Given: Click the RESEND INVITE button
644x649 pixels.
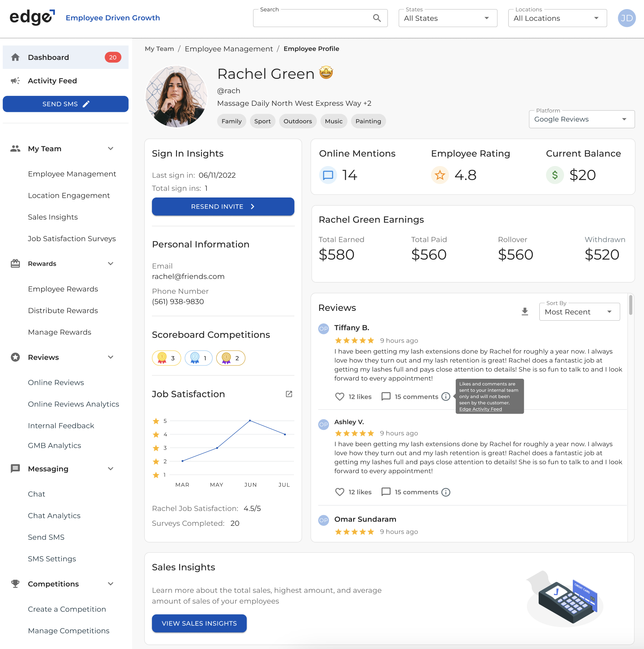Looking at the screenshot, I should (223, 206).
